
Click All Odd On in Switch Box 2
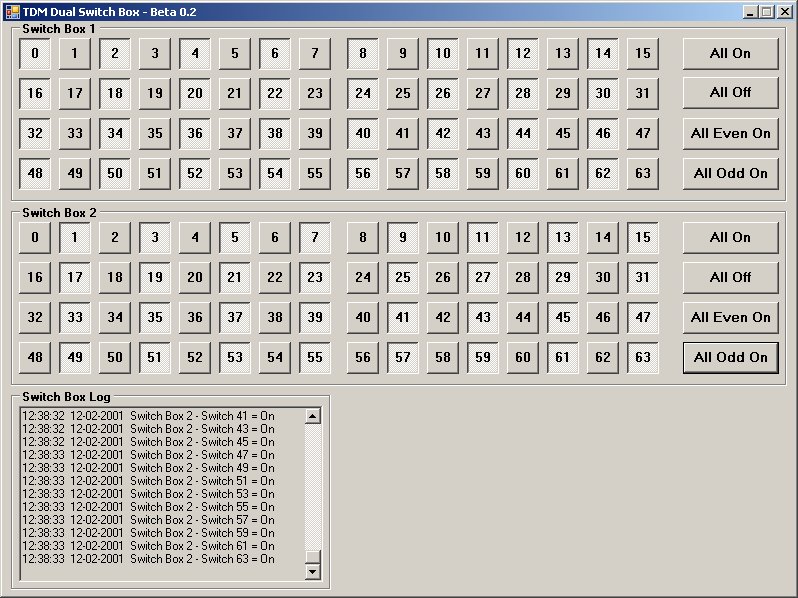[x=730, y=357]
